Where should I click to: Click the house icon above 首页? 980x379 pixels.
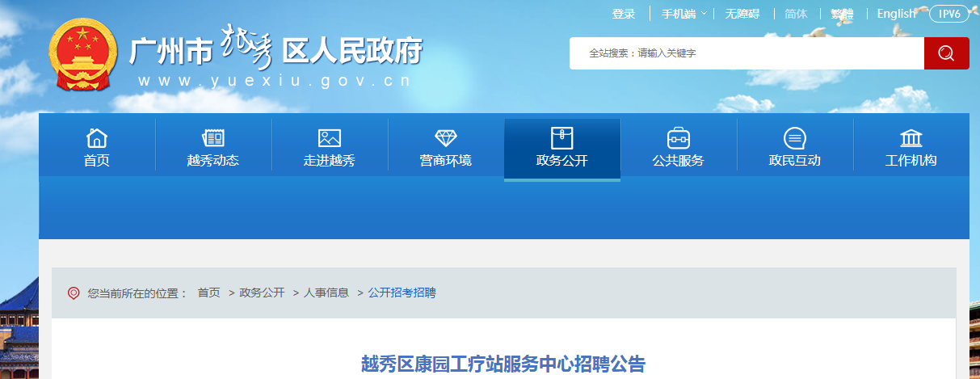click(x=97, y=137)
